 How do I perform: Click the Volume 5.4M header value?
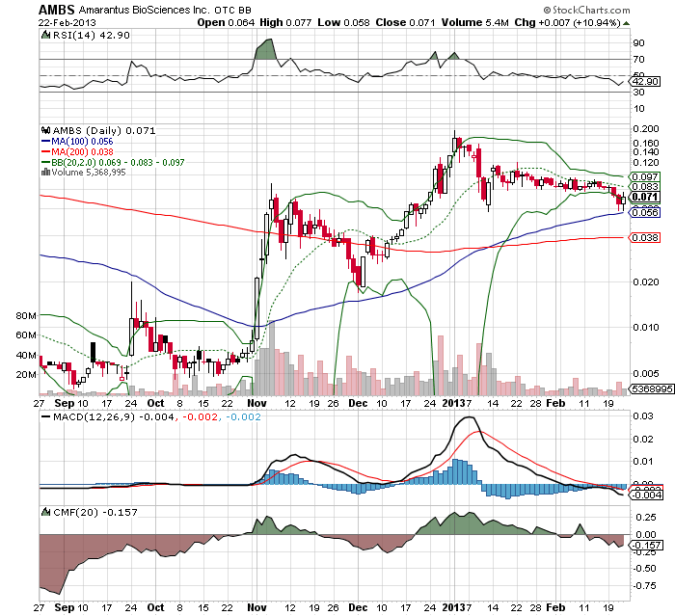pos(474,22)
